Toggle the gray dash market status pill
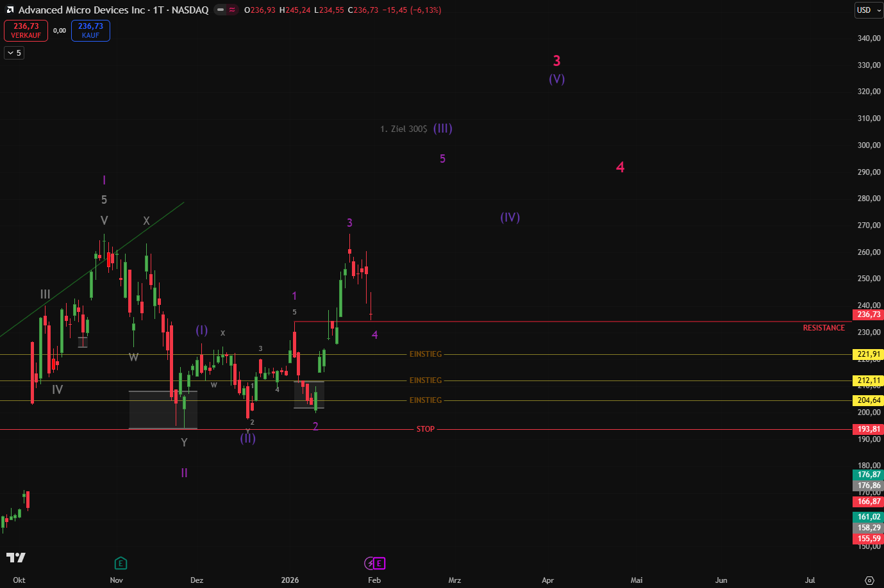The height and width of the screenshot is (588, 884). coord(220,10)
